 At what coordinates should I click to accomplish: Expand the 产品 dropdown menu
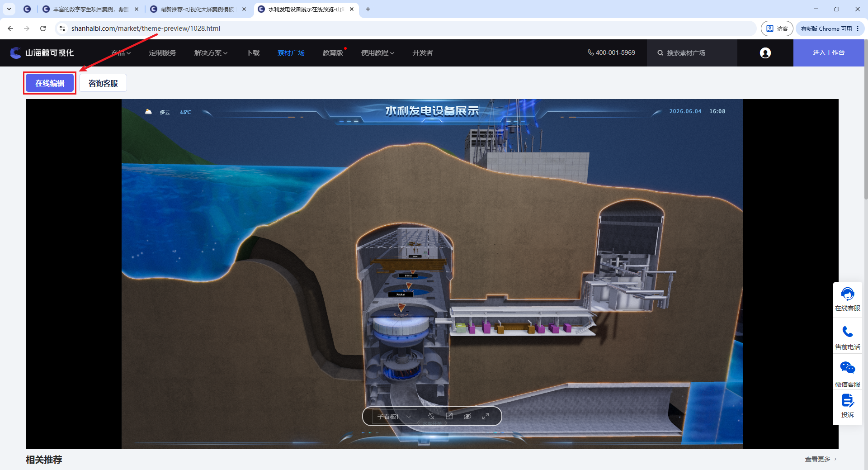(121, 53)
